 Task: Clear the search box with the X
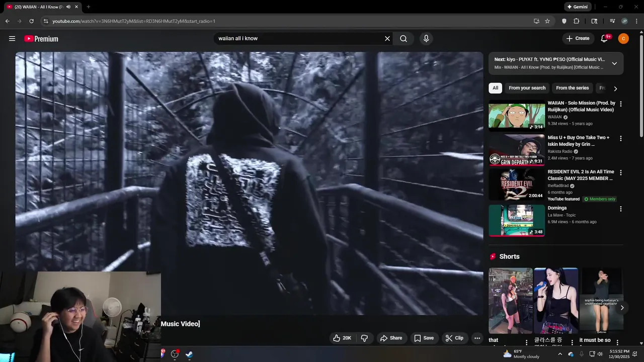pyautogui.click(x=387, y=39)
